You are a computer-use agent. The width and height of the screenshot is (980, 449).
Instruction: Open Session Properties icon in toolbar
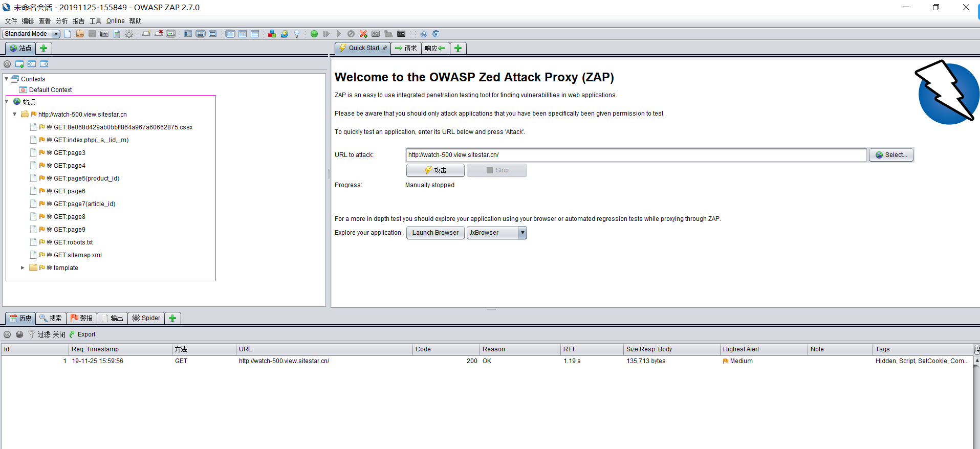(117, 34)
